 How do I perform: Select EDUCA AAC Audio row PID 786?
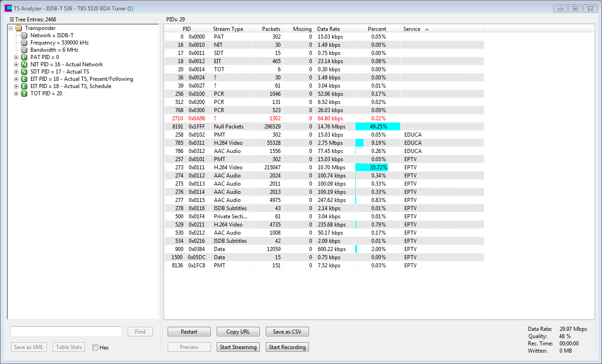[x=324, y=151]
